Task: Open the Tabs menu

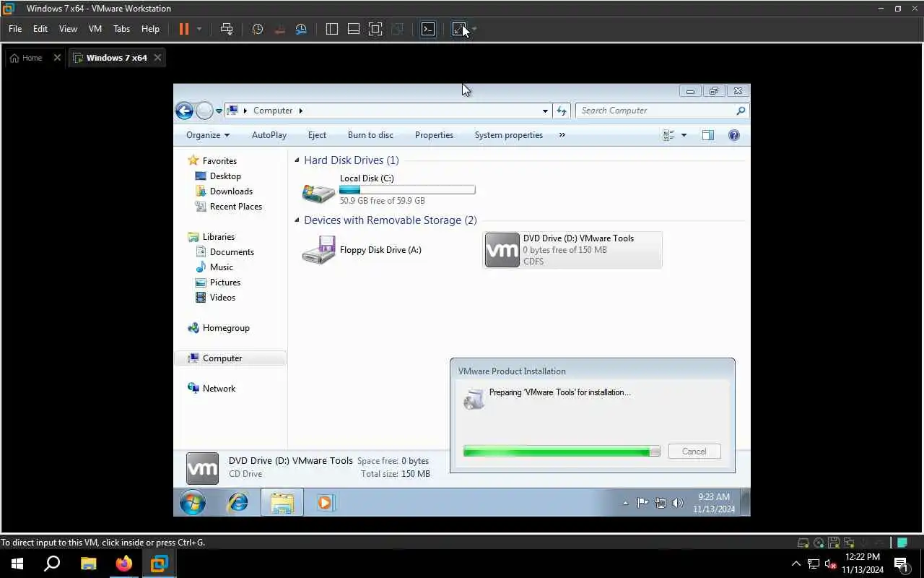Action: point(121,29)
